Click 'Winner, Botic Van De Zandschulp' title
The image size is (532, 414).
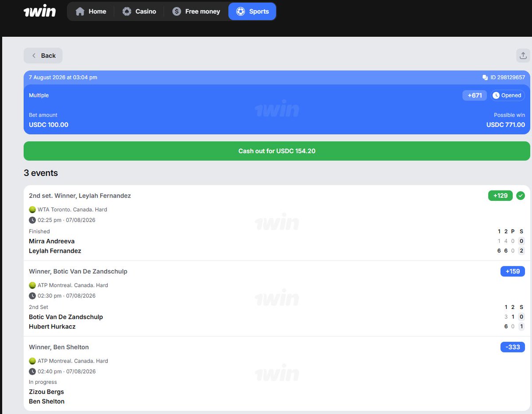pos(78,271)
